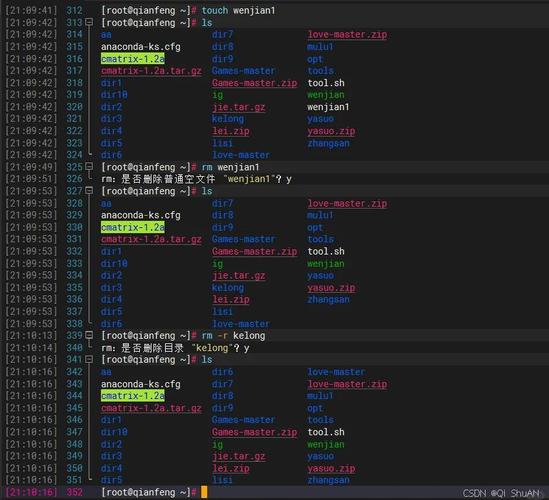Click 'kelong' on line 321
This screenshot has height=500, width=549.
(228, 119)
